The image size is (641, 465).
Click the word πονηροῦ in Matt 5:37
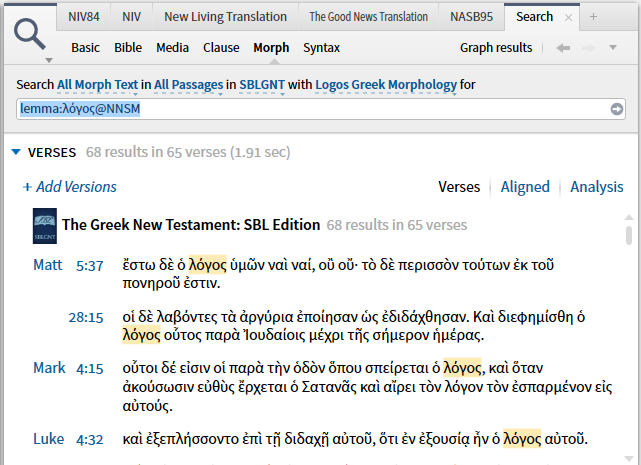(x=151, y=283)
